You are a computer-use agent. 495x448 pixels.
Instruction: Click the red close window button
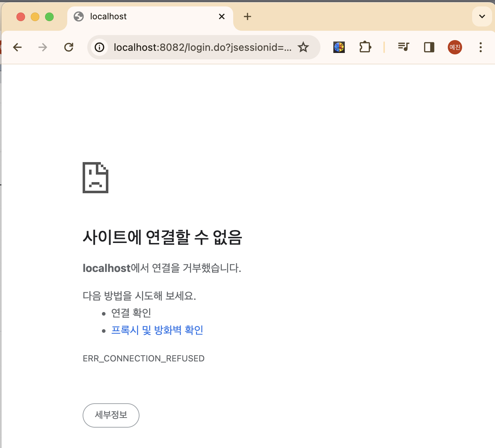point(21,17)
